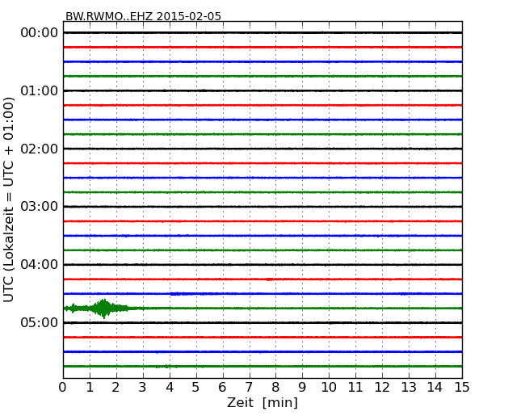The image size is (525, 420).
Task: Click x-axis tick label 11
Action: point(355,387)
